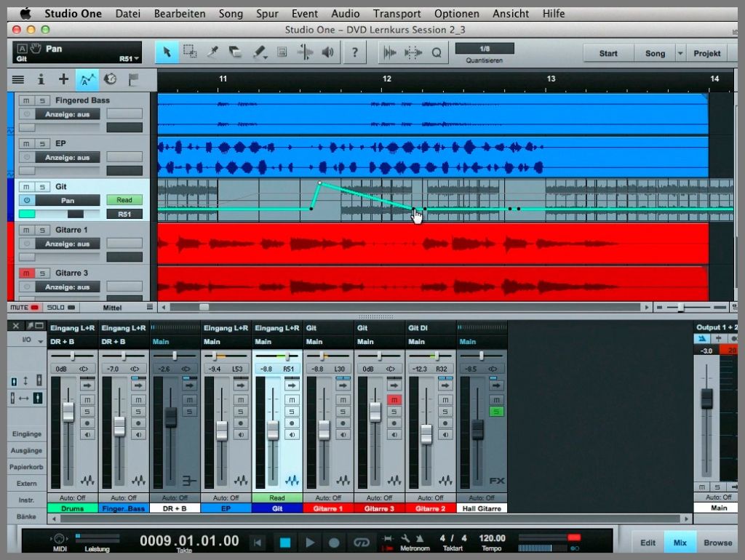Open the Ansicht menu
The image size is (745, 560).
(511, 14)
